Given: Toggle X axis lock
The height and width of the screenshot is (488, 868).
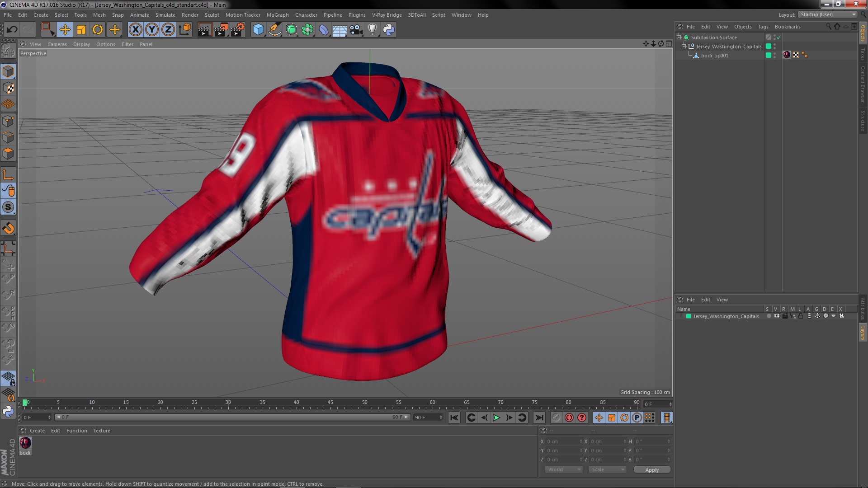Looking at the screenshot, I should click(135, 30).
